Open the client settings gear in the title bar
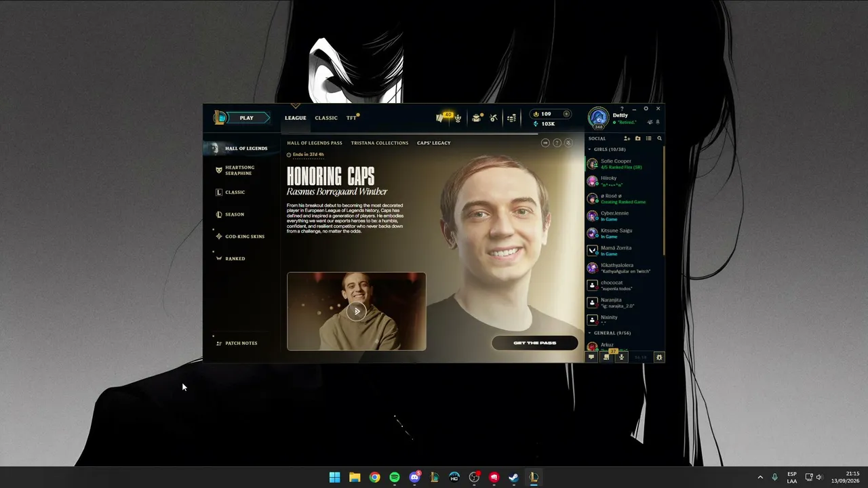This screenshot has height=488, width=868. coord(646,108)
